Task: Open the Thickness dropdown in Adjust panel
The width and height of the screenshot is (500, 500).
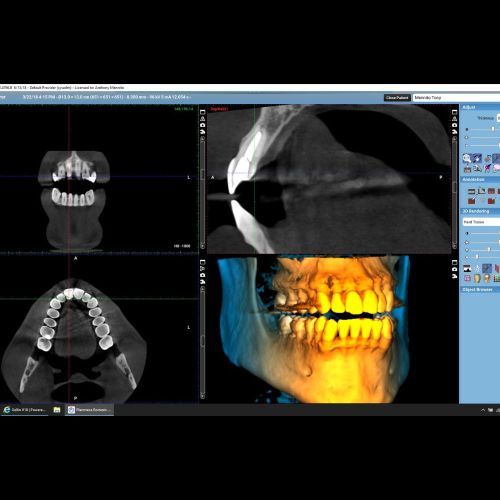Action: click(498, 118)
